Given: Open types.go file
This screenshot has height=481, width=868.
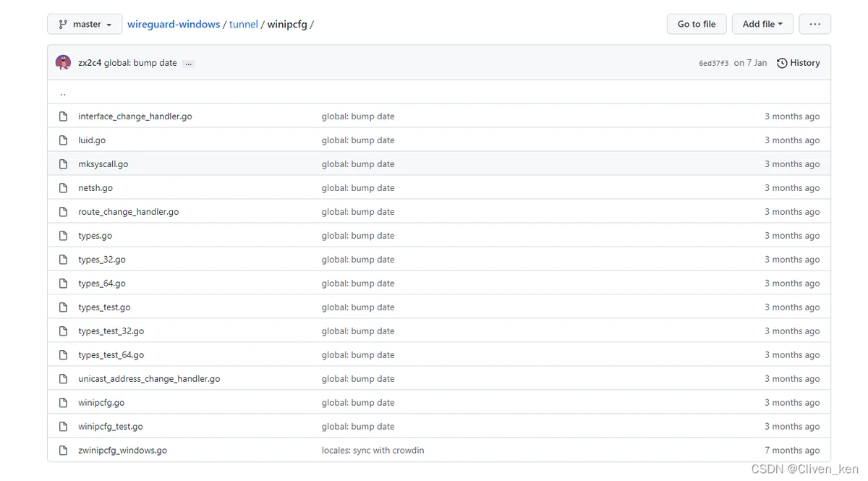Looking at the screenshot, I should click(x=95, y=236).
